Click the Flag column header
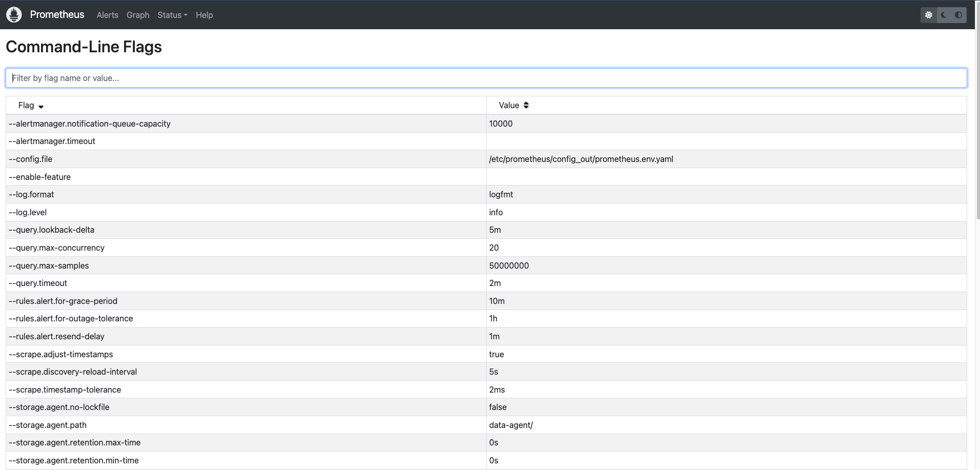This screenshot has width=980, height=470. (246, 105)
